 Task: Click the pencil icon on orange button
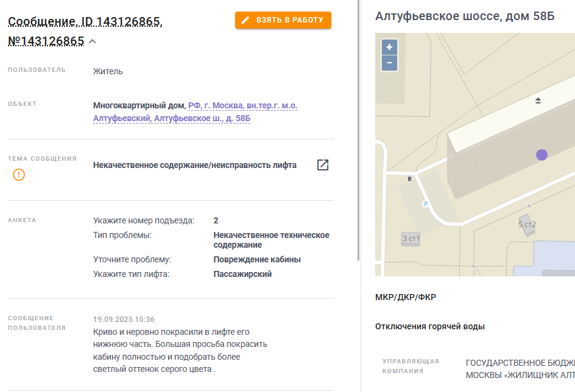coord(245,20)
